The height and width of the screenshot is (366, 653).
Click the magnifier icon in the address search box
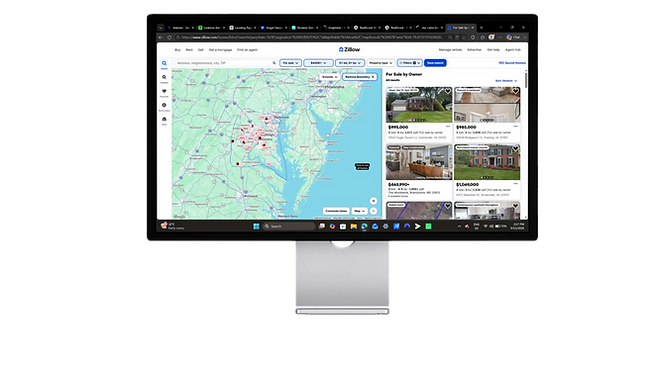[x=274, y=63]
